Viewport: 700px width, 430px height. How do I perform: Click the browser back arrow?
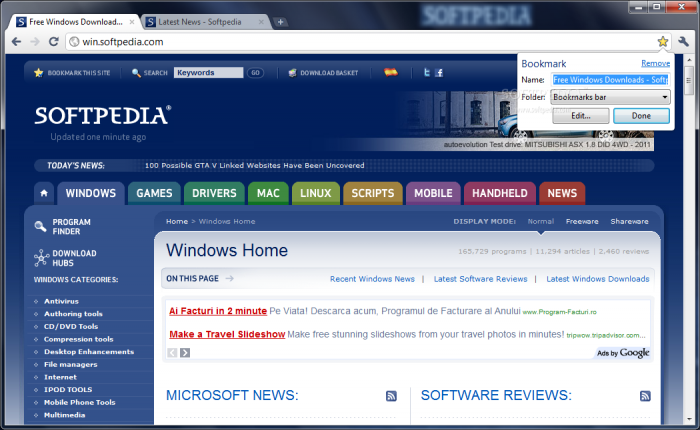click(17, 42)
